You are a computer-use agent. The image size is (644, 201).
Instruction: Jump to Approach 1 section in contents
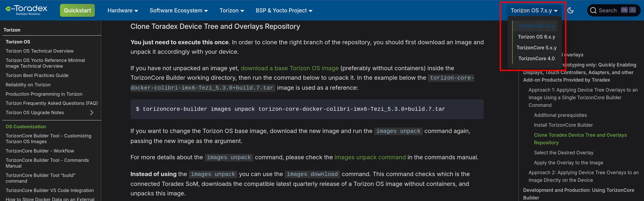tap(583, 98)
